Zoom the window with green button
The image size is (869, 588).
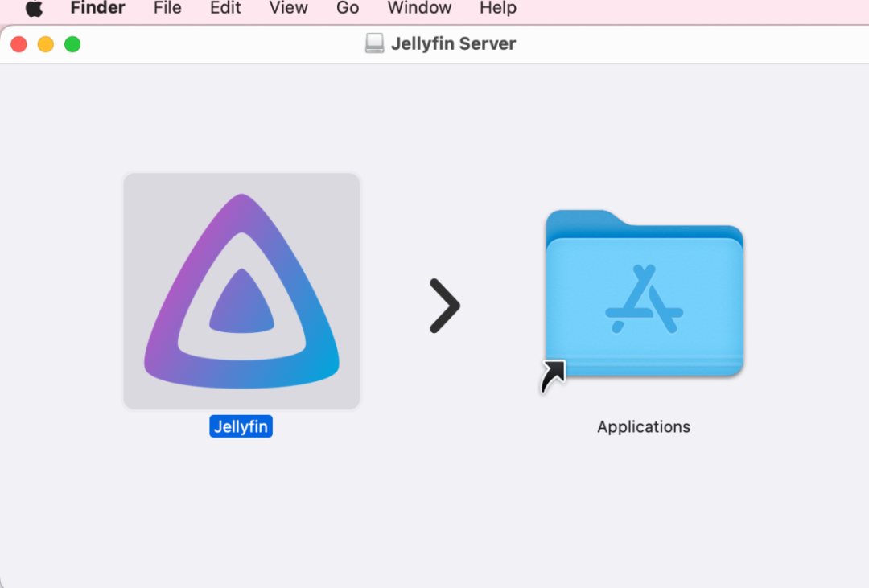[x=72, y=44]
